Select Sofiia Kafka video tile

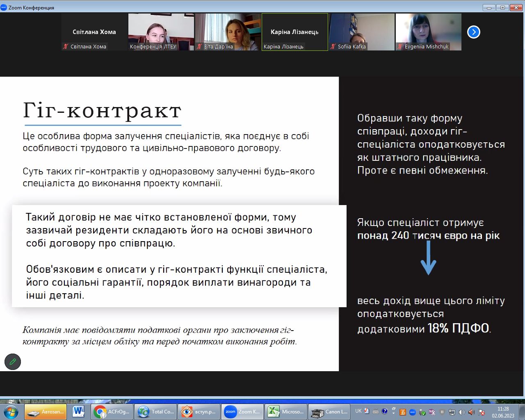click(x=361, y=32)
